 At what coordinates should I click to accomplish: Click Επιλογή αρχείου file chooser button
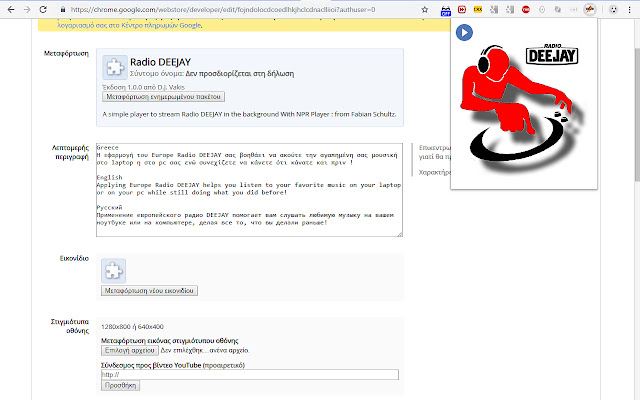130,350
